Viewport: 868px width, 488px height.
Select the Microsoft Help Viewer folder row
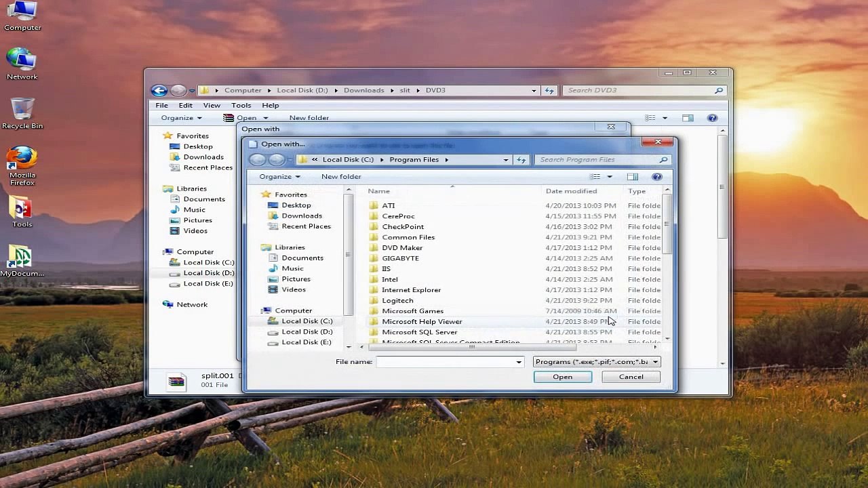(514, 322)
